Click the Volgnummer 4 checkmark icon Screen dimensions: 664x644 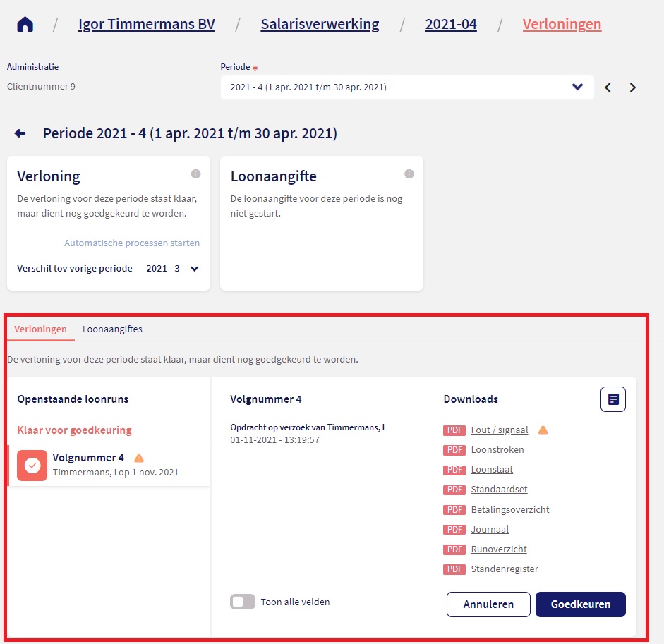click(x=32, y=466)
